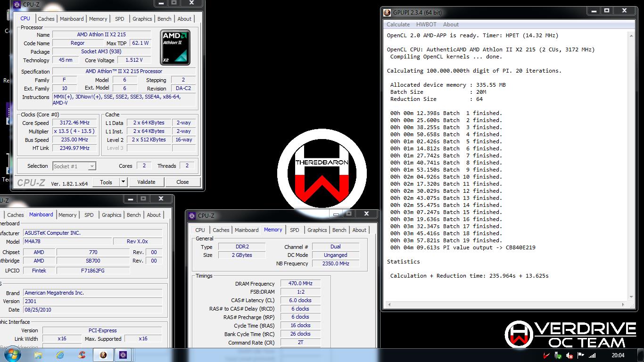Viewport: 644px width, 362px height.
Task: Click the Tools button in CPU-Z
Action: pos(106,182)
